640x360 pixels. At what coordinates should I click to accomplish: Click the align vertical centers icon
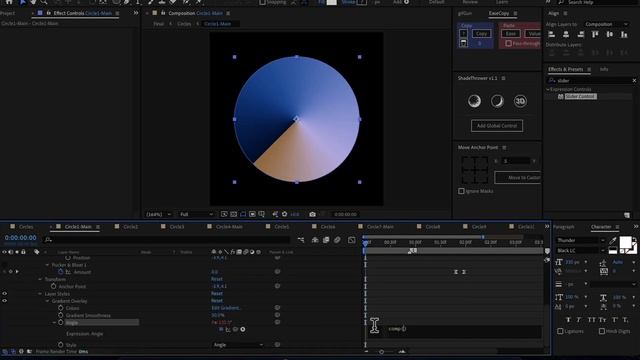[x=609, y=35]
